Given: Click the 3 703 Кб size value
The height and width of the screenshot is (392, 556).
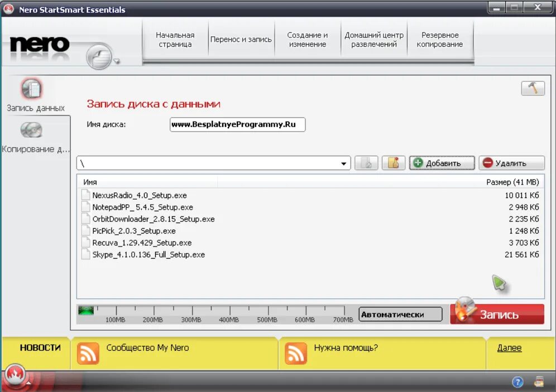Looking at the screenshot, I should point(524,243).
